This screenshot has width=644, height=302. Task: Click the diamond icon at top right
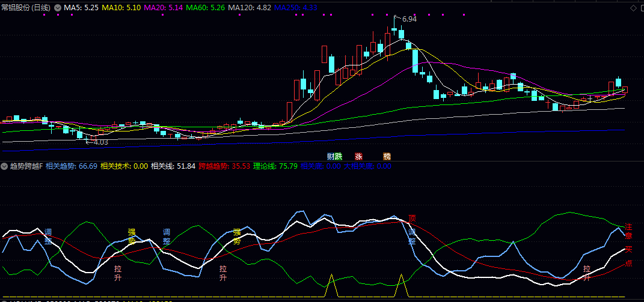pos(633,8)
